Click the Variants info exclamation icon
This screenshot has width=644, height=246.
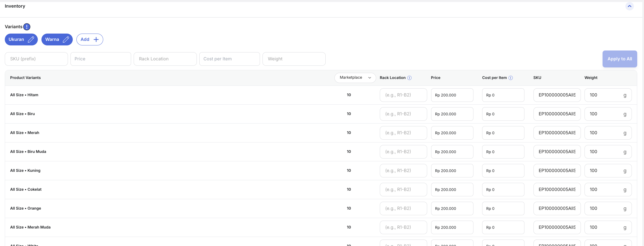click(x=27, y=27)
